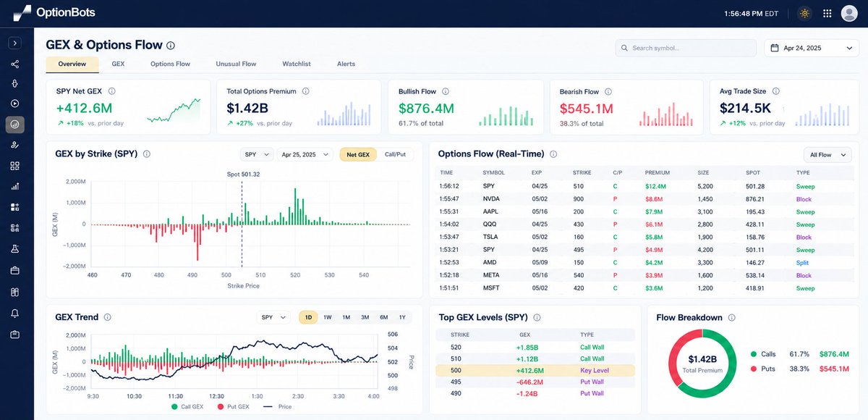Viewport: 868px width, 420px height.
Task: Open the Options Flow tab
Action: [170, 64]
